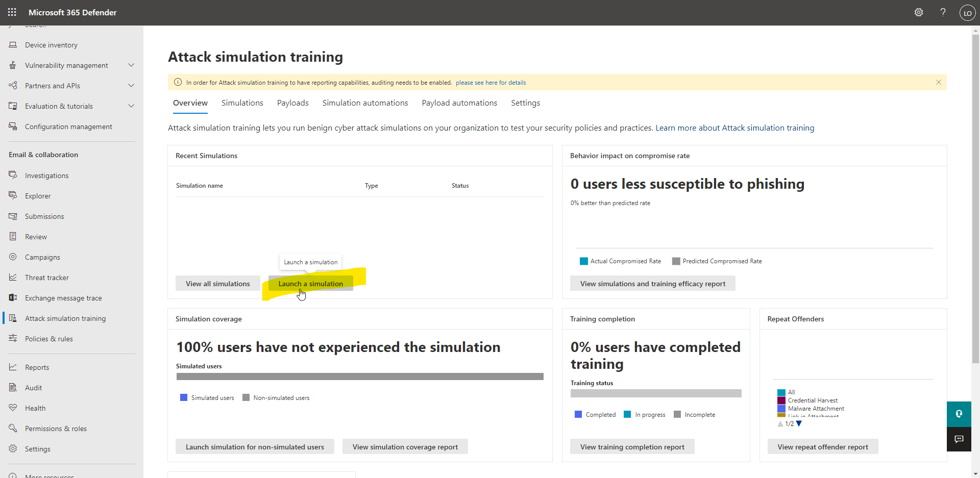Click the Threat tracker chart icon
The width and height of the screenshot is (980, 478).
click(x=13, y=278)
